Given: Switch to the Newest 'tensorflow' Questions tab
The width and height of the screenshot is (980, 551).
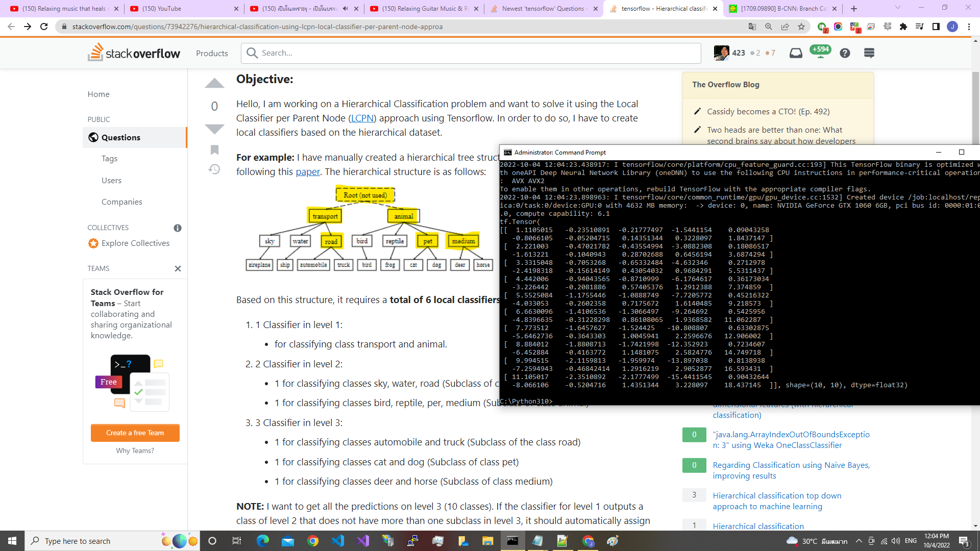Looking at the screenshot, I should [x=543, y=9].
